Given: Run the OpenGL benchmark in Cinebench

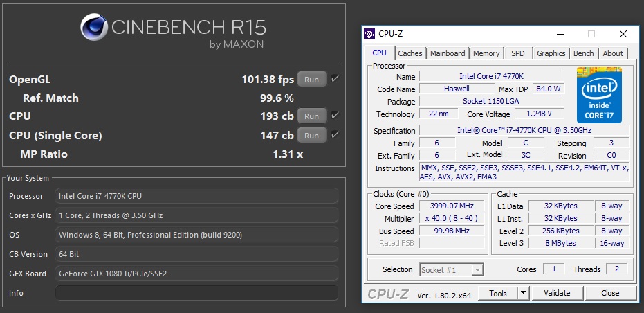Looking at the screenshot, I should pyautogui.click(x=312, y=80).
